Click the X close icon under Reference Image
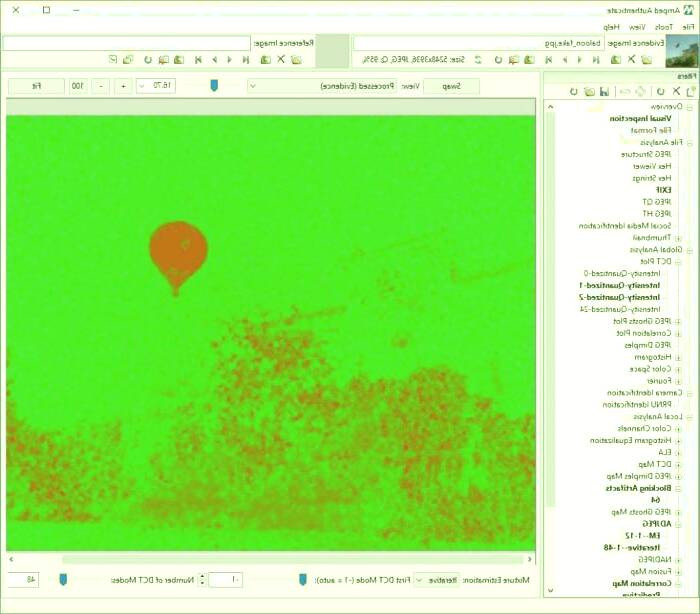Viewport: 700px width, 614px height. pos(281,60)
